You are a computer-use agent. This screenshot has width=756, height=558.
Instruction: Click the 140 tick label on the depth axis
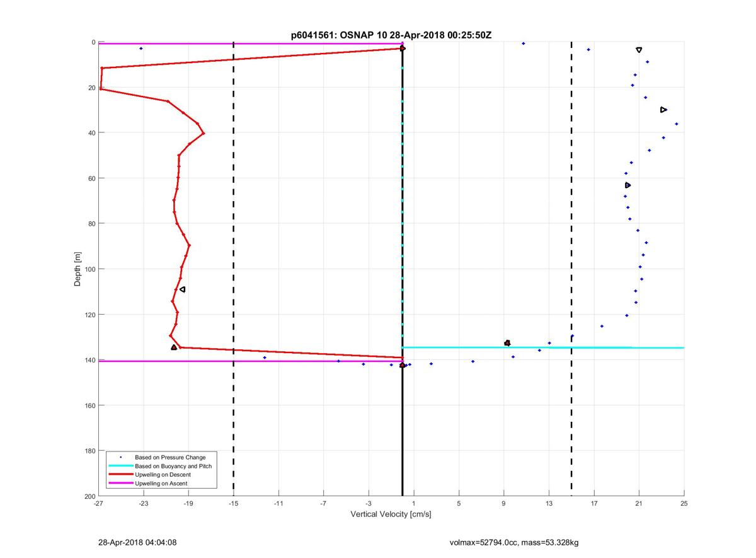pos(89,360)
